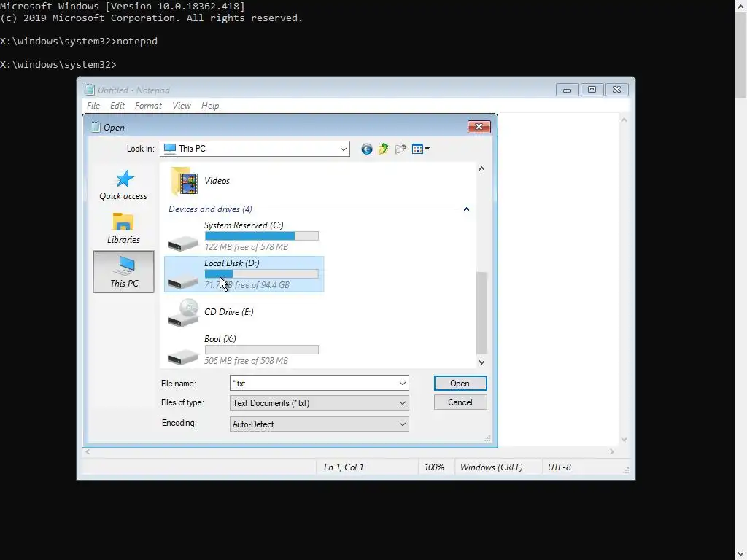Viewport: 747px width, 560px height.
Task: Click Boot (X:) usage bar
Action: click(262, 349)
